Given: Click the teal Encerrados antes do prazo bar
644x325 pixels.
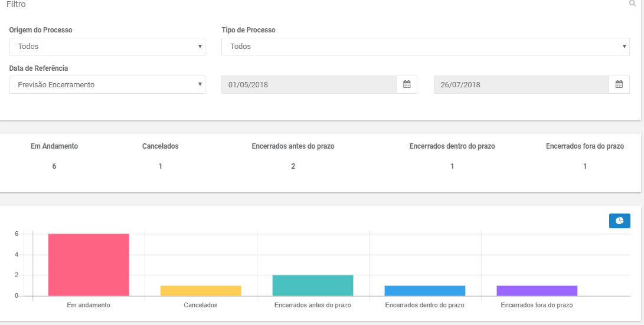Looking at the screenshot, I should point(312,285).
